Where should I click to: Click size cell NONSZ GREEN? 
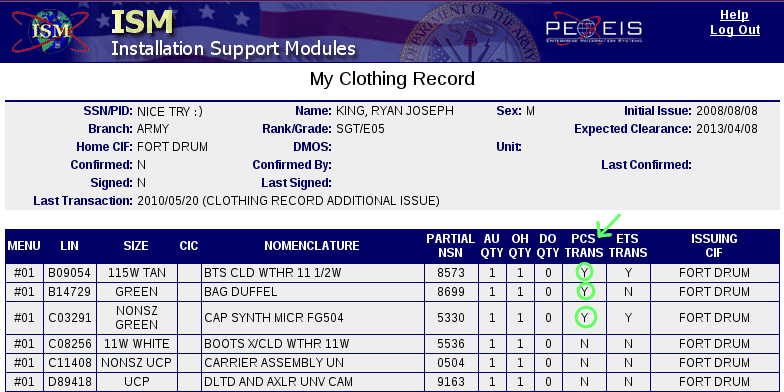click(x=136, y=318)
